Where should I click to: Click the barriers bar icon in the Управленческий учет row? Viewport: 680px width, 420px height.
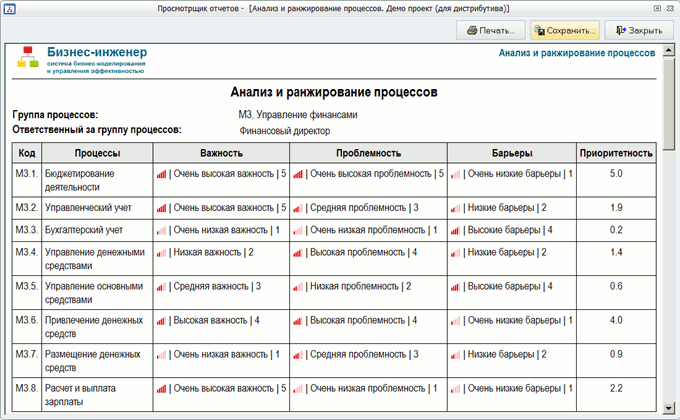[455, 208]
